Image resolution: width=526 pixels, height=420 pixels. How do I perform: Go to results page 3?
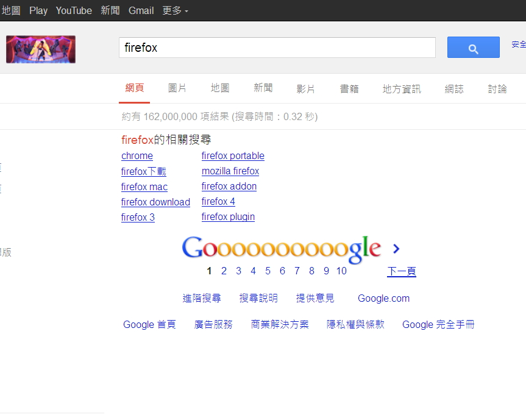tap(238, 271)
